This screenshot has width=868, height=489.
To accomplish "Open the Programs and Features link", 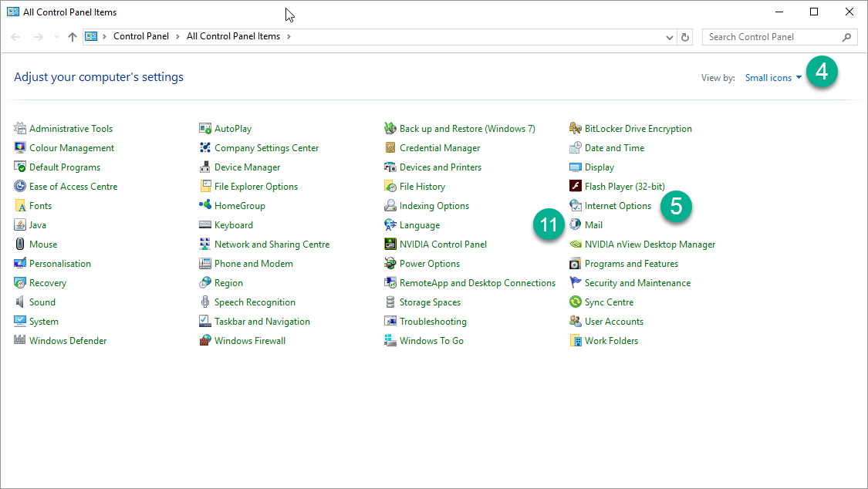I will click(631, 264).
